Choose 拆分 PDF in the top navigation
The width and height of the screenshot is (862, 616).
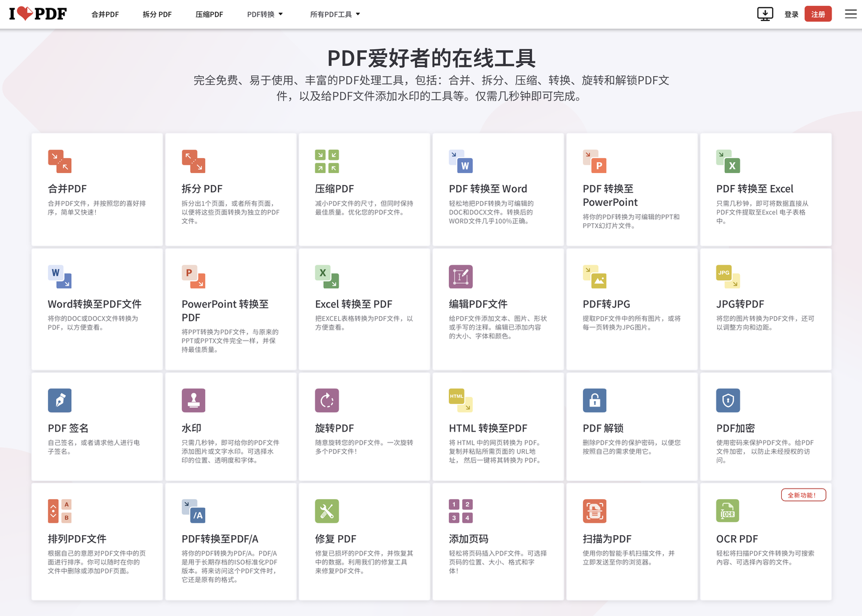point(157,14)
